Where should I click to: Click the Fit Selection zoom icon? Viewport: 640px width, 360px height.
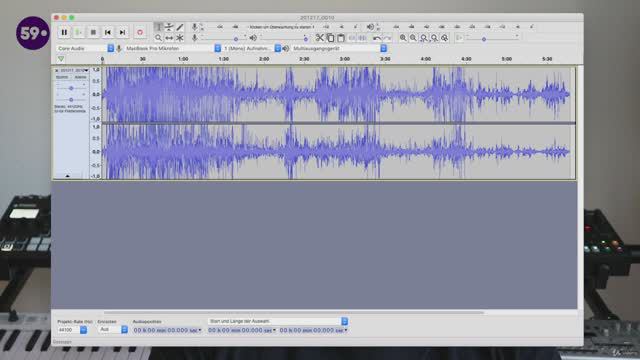[424, 38]
